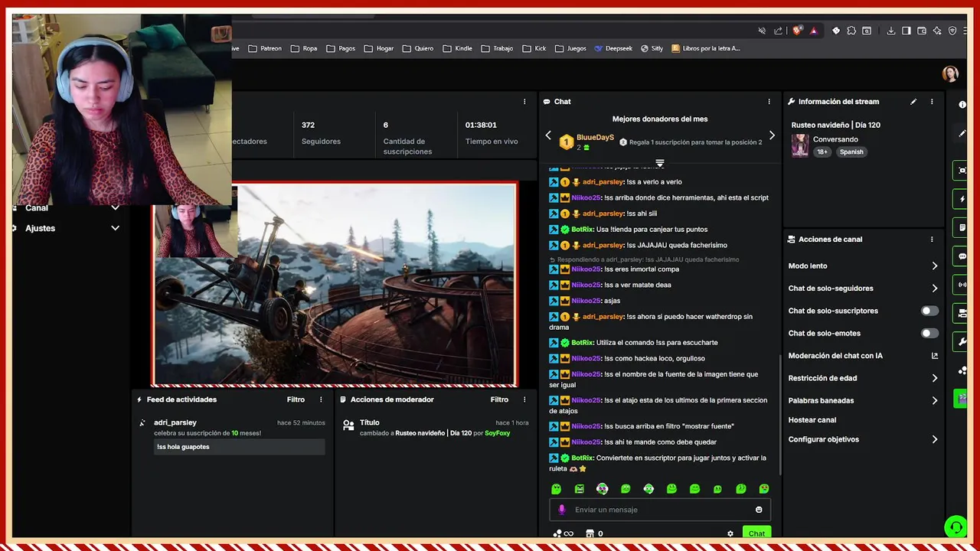Open Patreon bookmark folder

pos(265,48)
